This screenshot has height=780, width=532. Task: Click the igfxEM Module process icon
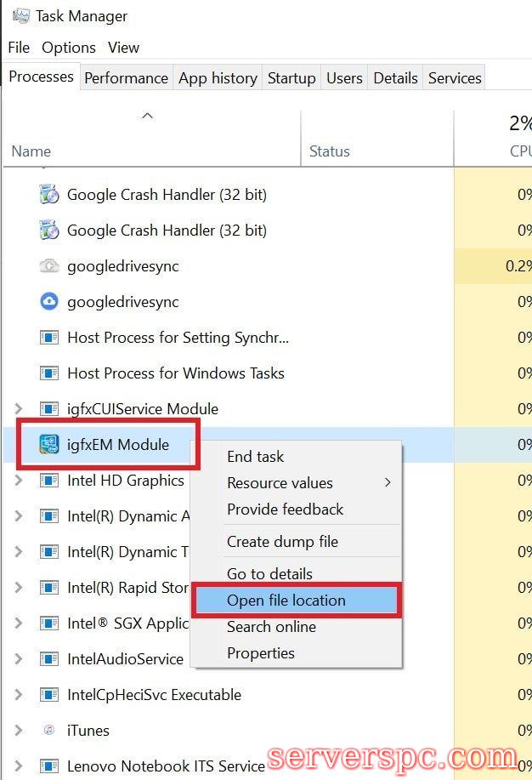(49, 444)
